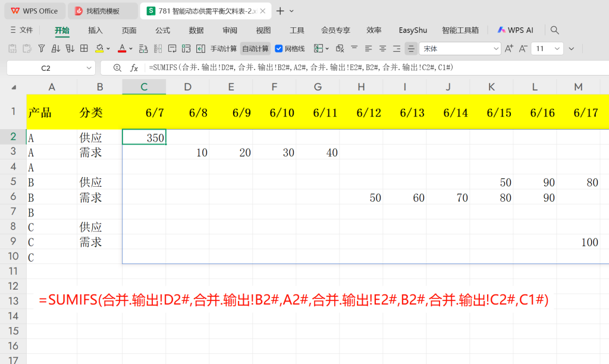The height and width of the screenshot is (364, 609).
Task: Click the insert-left arrow icon
Action: coord(201,49)
